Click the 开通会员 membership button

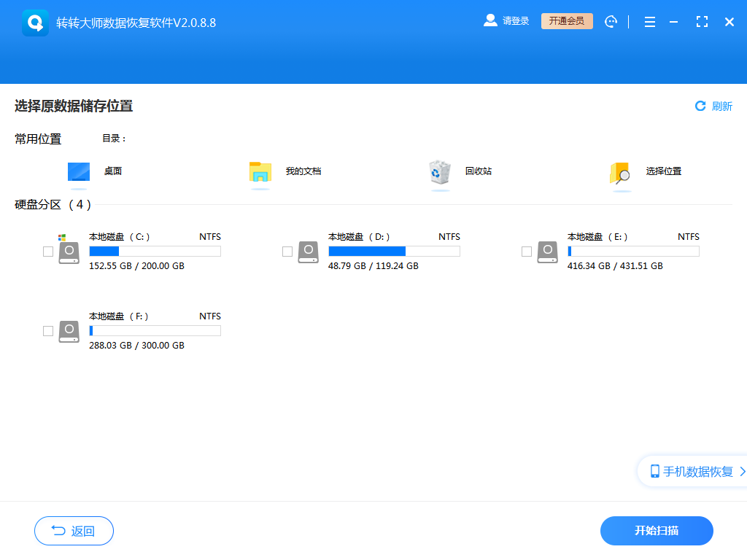(567, 21)
